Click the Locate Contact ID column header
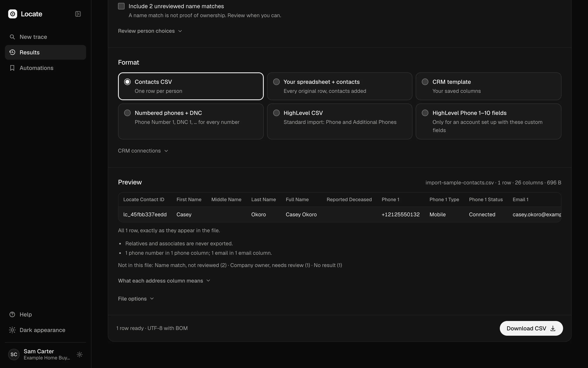This screenshot has height=368, width=588. [x=144, y=200]
